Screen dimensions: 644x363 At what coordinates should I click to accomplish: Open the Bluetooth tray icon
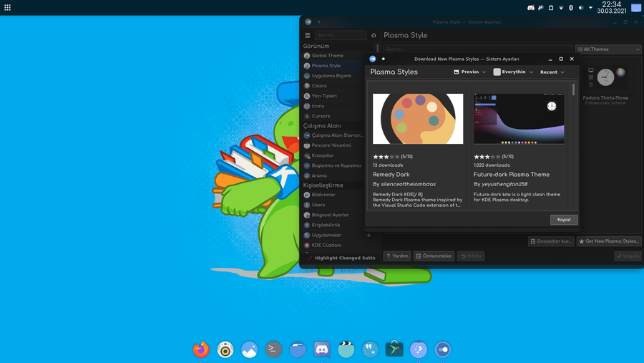tap(571, 8)
